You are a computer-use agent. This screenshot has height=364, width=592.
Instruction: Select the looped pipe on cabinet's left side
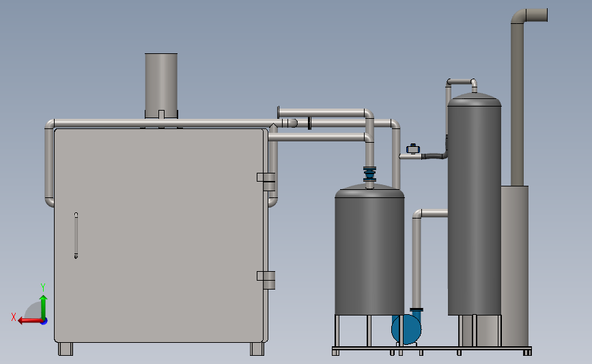click(49, 163)
